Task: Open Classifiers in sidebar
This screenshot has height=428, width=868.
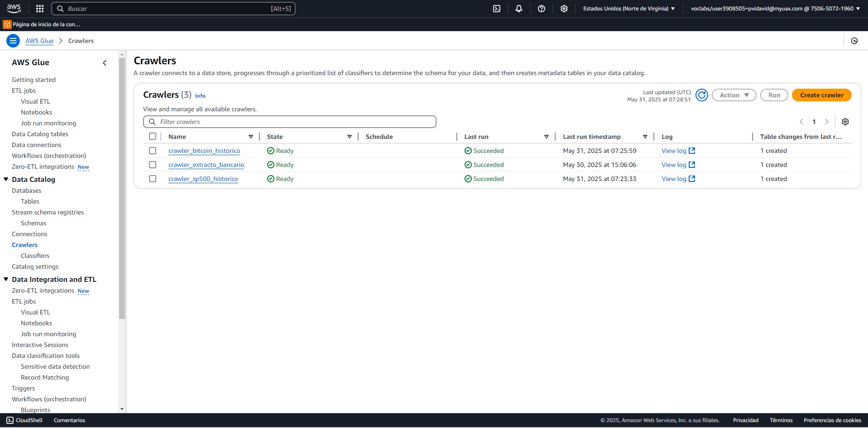Action: (35, 256)
